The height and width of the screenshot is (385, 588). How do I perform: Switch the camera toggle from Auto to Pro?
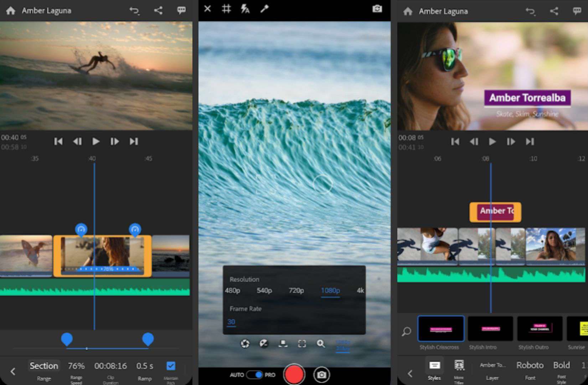coord(254,375)
